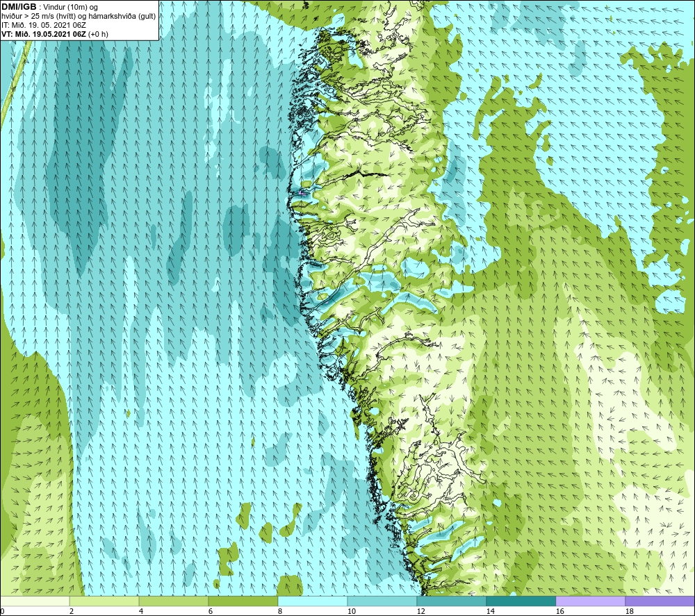Image resolution: width=695 pixels, height=616 pixels.
Task: Click the purple above-18 m/s legend swatch
Action: (x=660, y=601)
